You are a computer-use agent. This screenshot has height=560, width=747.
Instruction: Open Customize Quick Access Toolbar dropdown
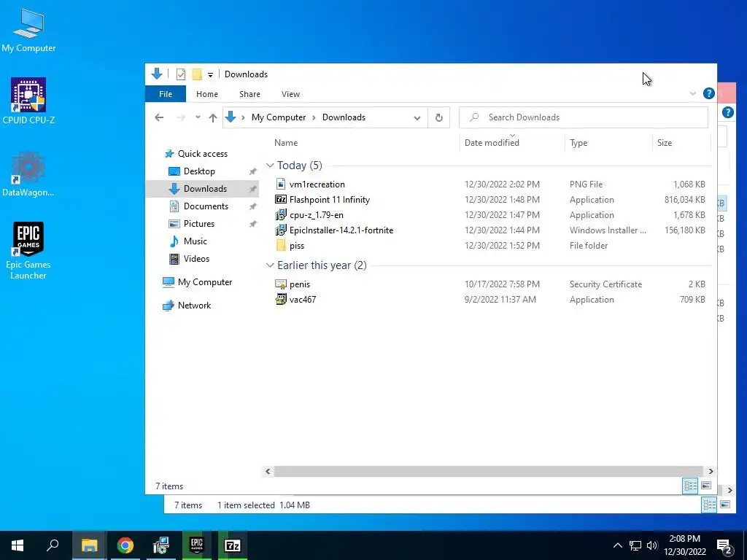point(210,75)
